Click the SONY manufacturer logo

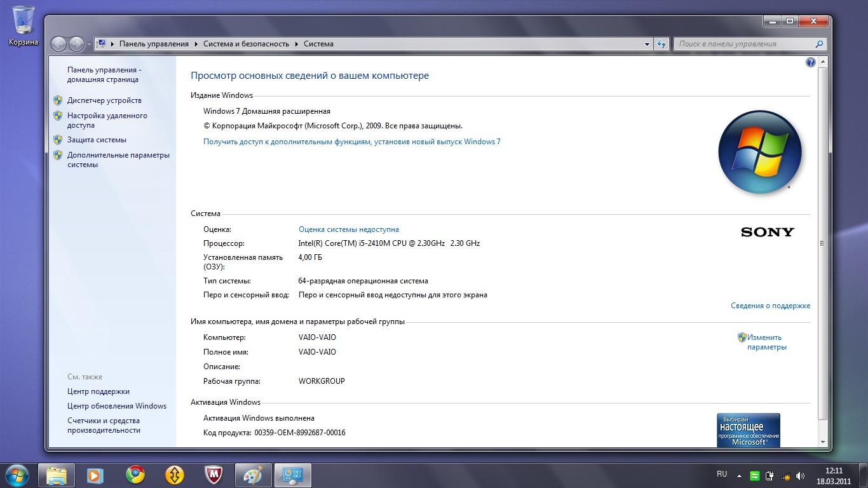click(768, 232)
